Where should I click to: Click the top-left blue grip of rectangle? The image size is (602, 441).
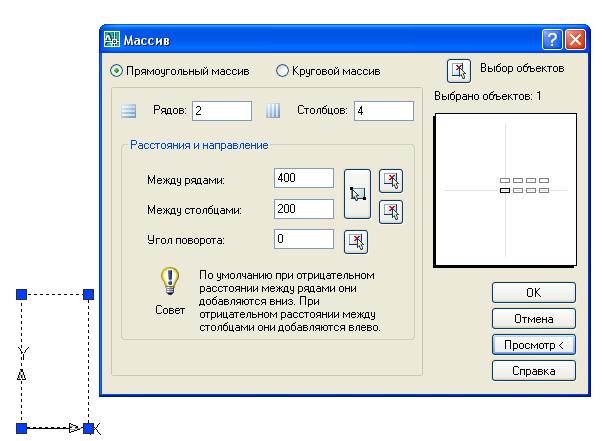pyautogui.click(x=22, y=294)
